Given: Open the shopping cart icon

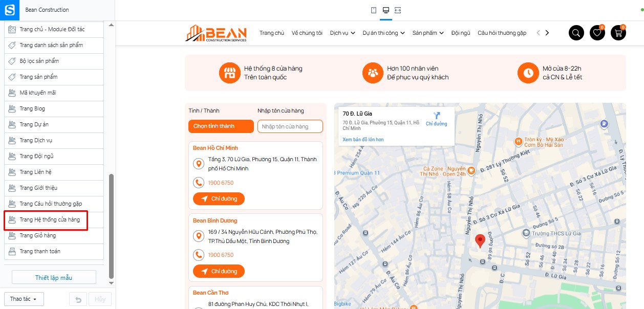Looking at the screenshot, I should click(618, 33).
